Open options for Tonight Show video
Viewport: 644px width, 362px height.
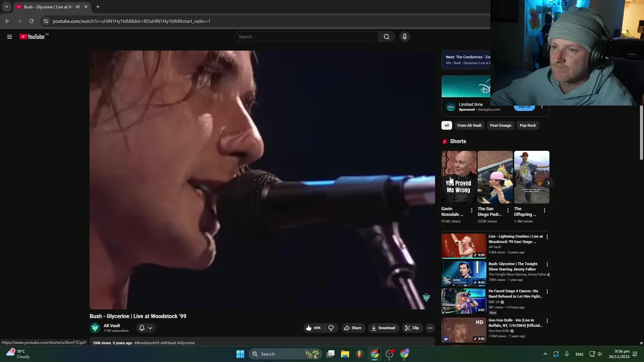pos(547,264)
